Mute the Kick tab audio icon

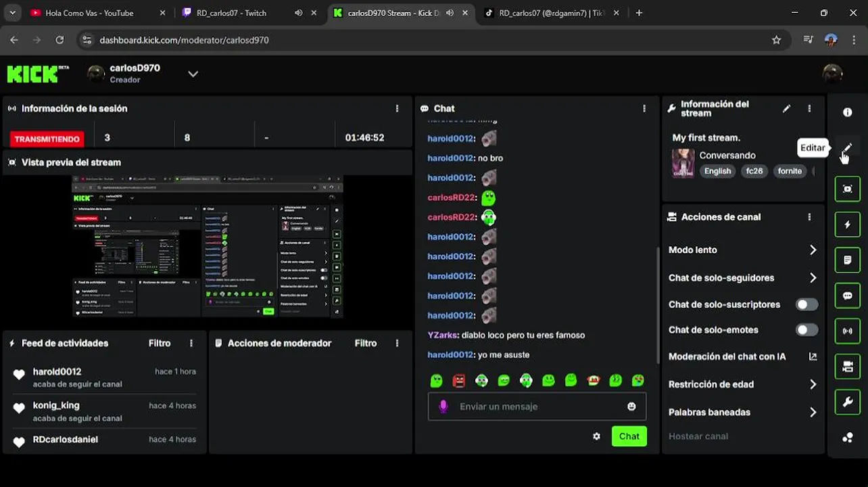[450, 13]
